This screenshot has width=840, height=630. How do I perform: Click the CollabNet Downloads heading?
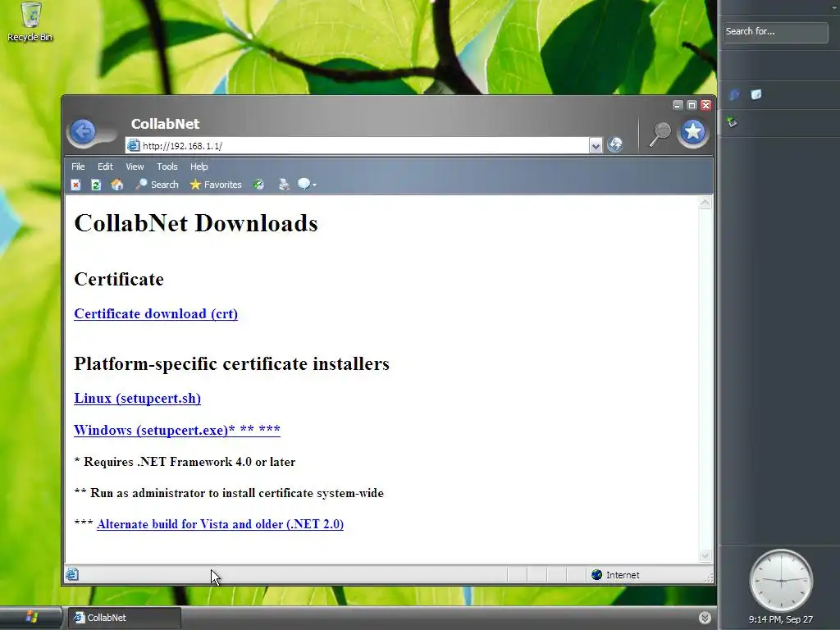click(196, 223)
